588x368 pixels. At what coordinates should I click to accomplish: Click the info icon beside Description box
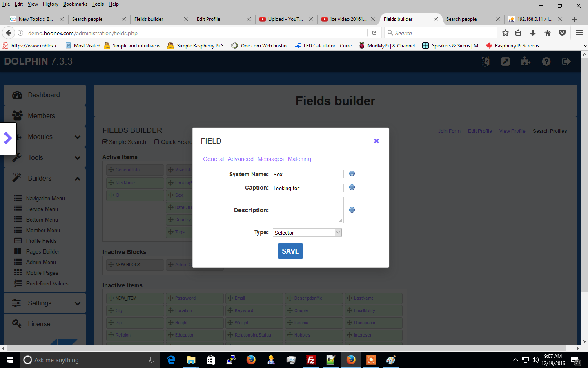[x=352, y=210]
